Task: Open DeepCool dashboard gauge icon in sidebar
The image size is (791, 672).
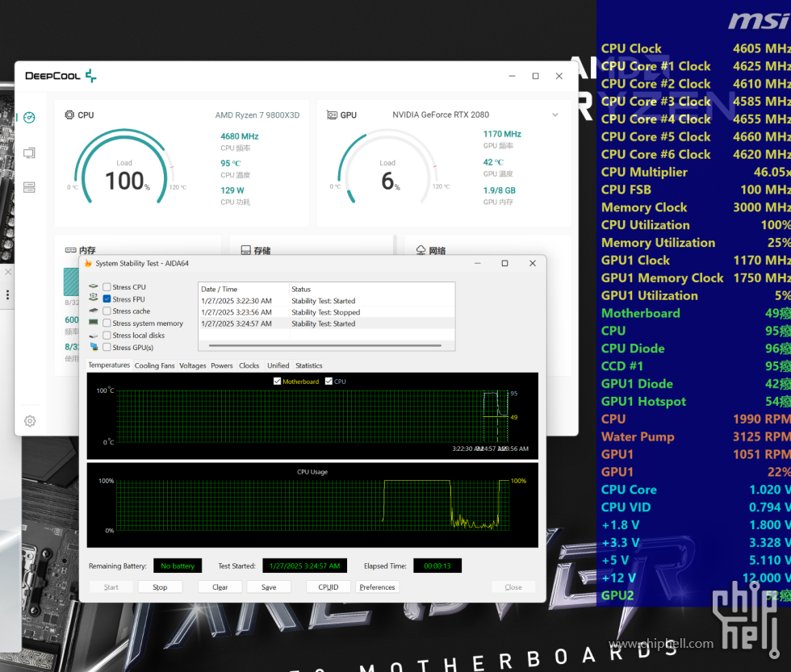Action: 29,118
